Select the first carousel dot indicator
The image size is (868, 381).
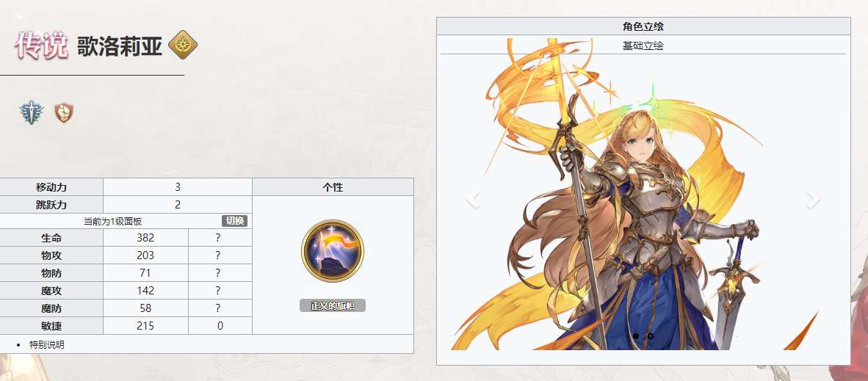(x=636, y=336)
